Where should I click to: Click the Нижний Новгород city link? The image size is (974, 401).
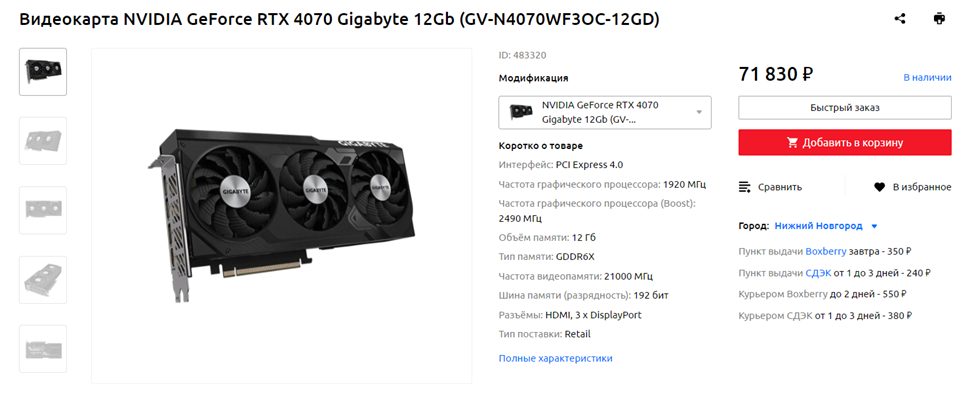[x=818, y=226]
